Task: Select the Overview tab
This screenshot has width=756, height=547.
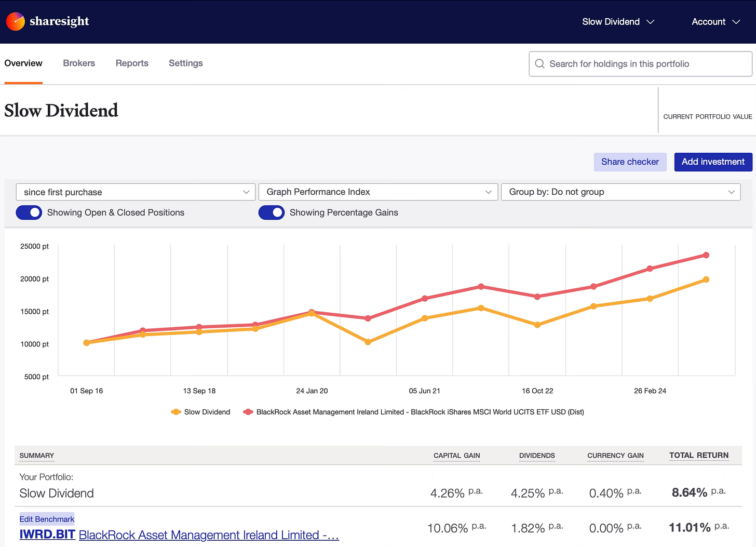Action: point(23,63)
